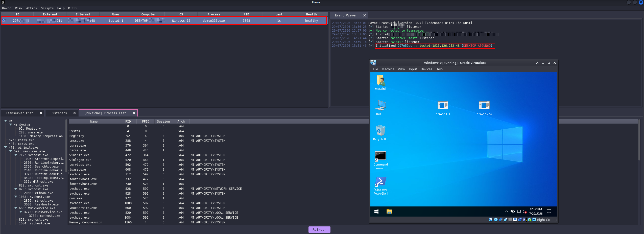Collapse the 4: System tree node
The image size is (644, 234).
click(11, 125)
